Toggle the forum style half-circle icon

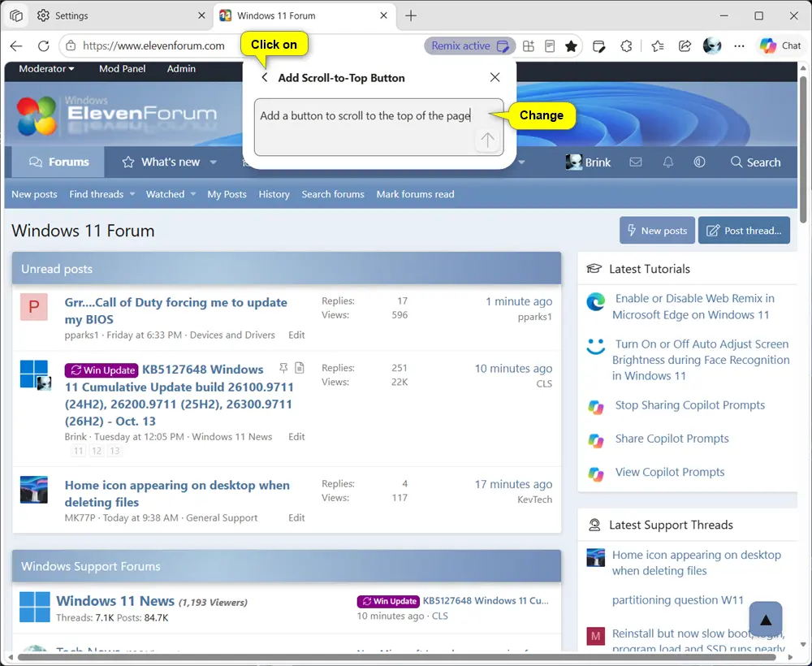tap(699, 162)
